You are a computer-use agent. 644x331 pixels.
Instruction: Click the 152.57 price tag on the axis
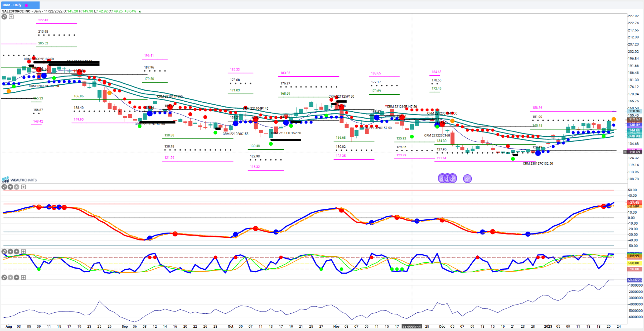coord(634,119)
